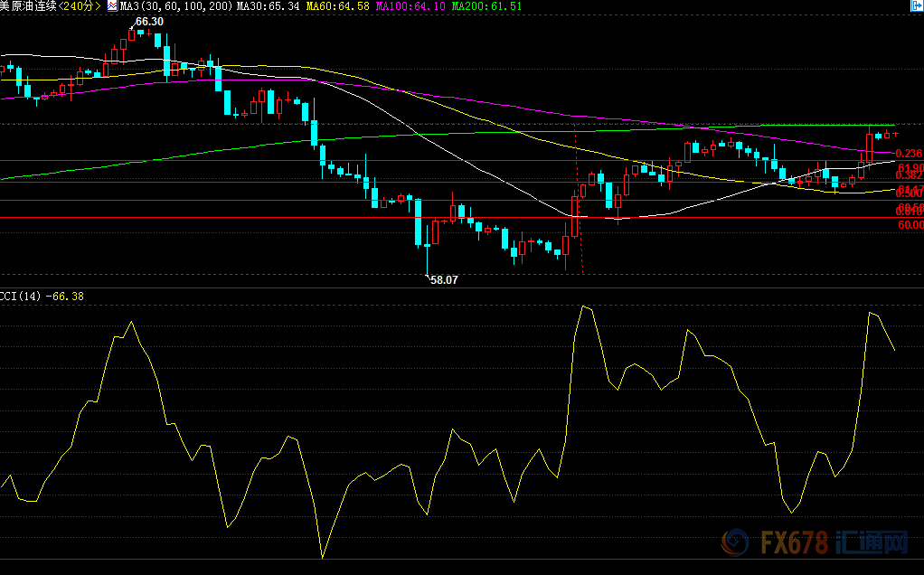Click the MA30:65.34 value label

tap(269, 6)
